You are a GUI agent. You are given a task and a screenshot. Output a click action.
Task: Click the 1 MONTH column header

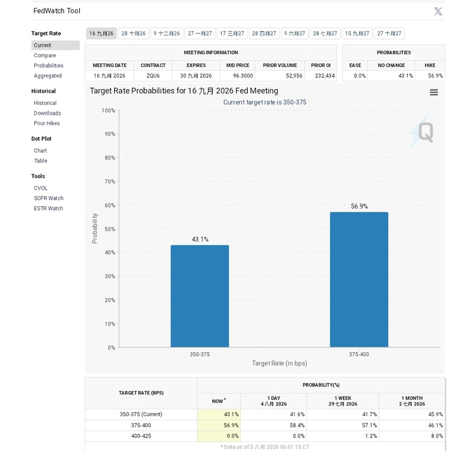(x=412, y=401)
